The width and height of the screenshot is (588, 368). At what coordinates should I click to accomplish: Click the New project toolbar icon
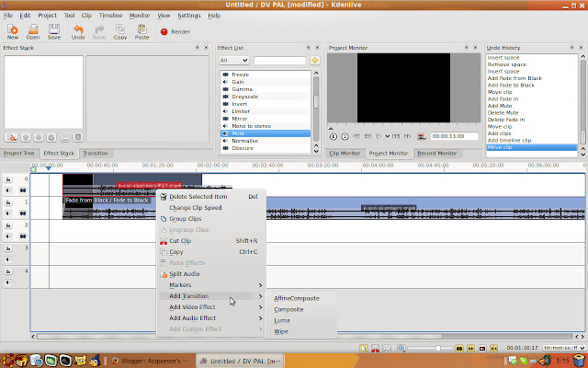click(12, 32)
